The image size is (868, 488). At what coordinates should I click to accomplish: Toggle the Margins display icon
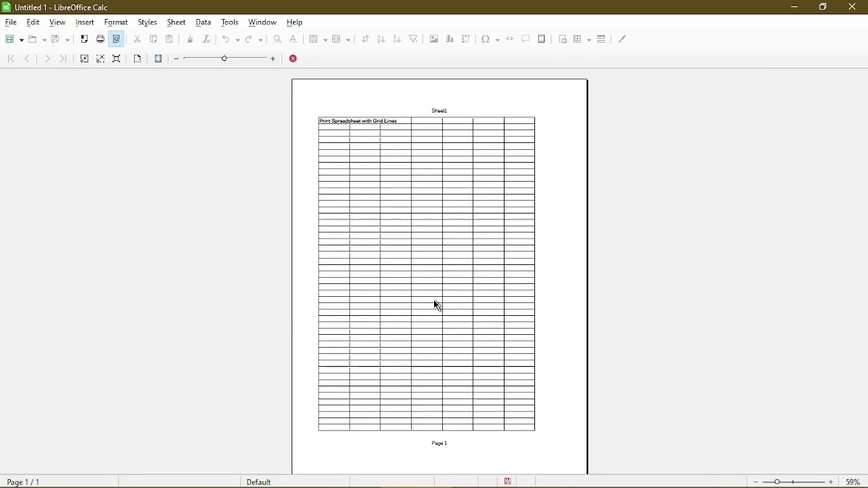159,59
